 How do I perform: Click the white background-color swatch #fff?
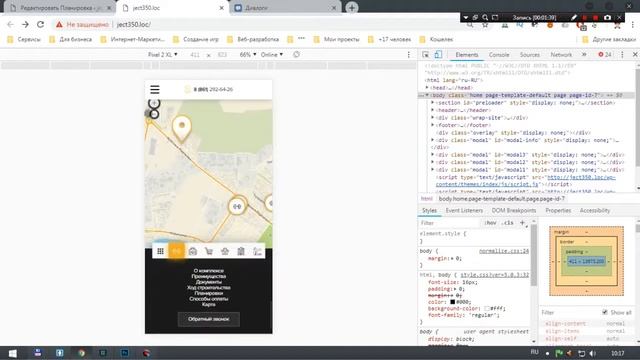(x=487, y=309)
